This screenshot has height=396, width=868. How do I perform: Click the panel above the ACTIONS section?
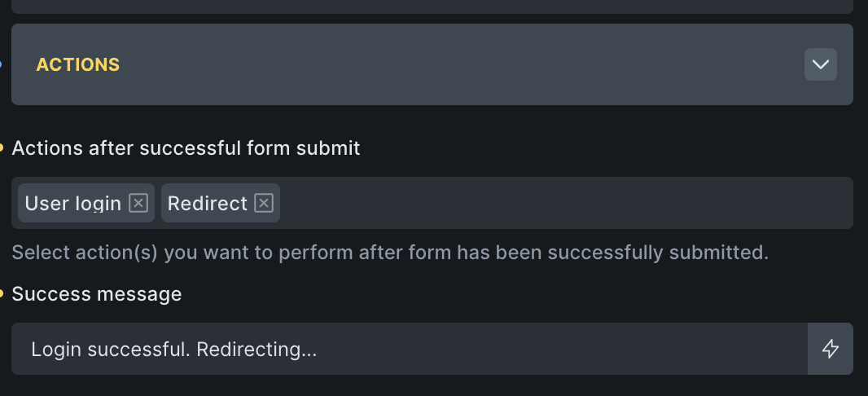point(432,6)
